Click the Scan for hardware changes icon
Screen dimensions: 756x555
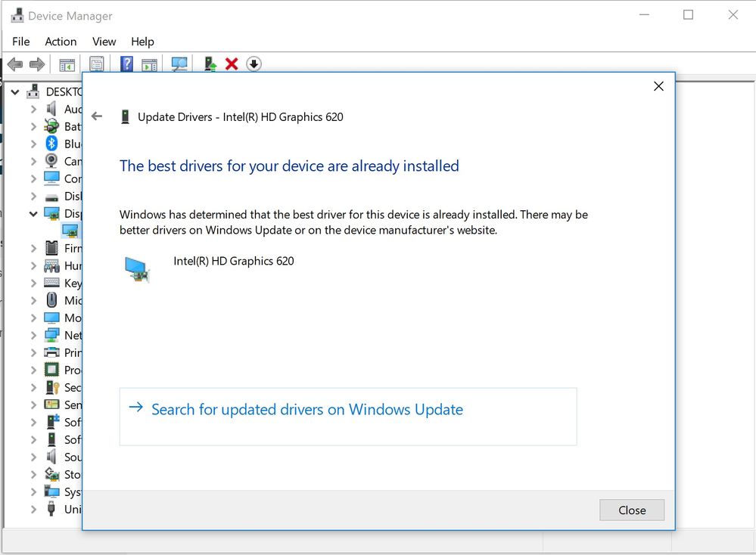coord(179,64)
